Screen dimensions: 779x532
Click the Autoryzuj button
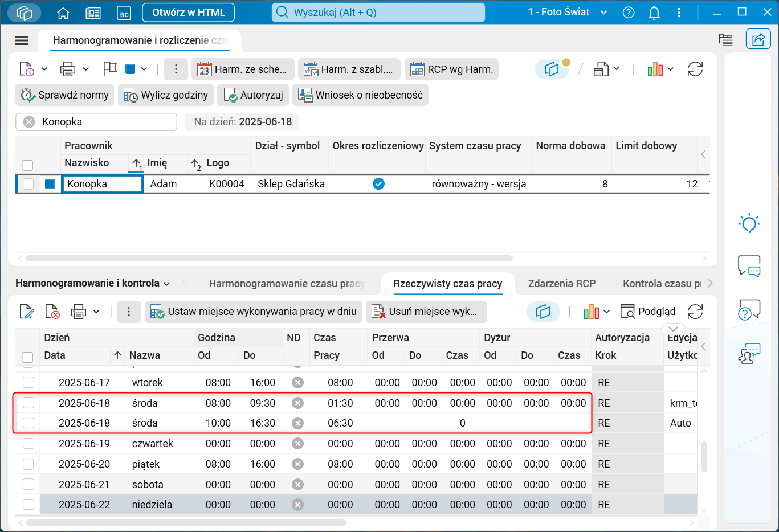click(254, 95)
